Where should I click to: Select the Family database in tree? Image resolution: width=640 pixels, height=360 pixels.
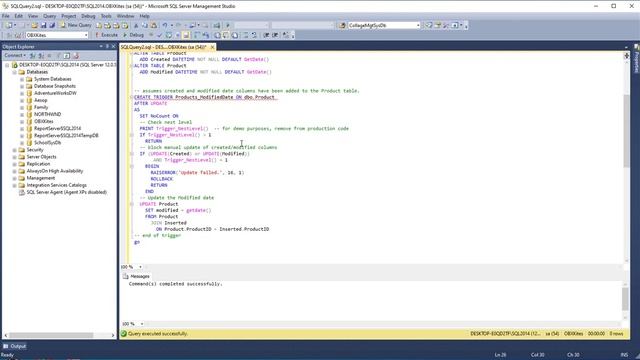point(41,107)
